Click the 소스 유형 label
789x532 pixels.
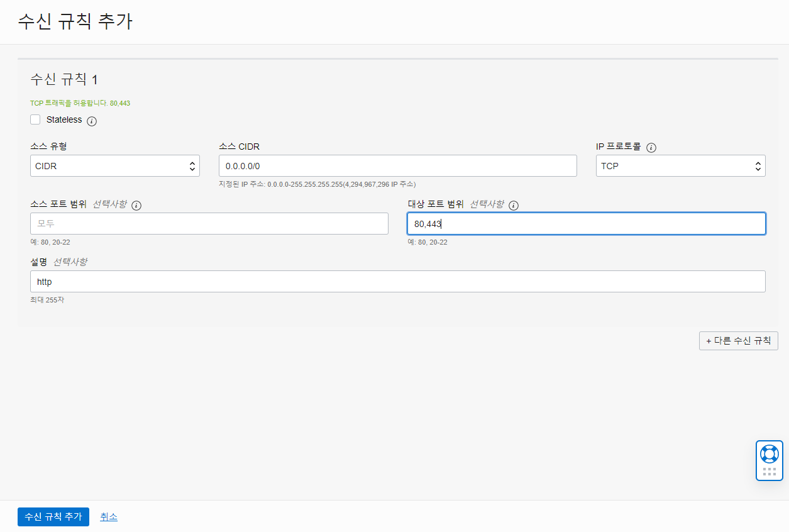[48, 147]
